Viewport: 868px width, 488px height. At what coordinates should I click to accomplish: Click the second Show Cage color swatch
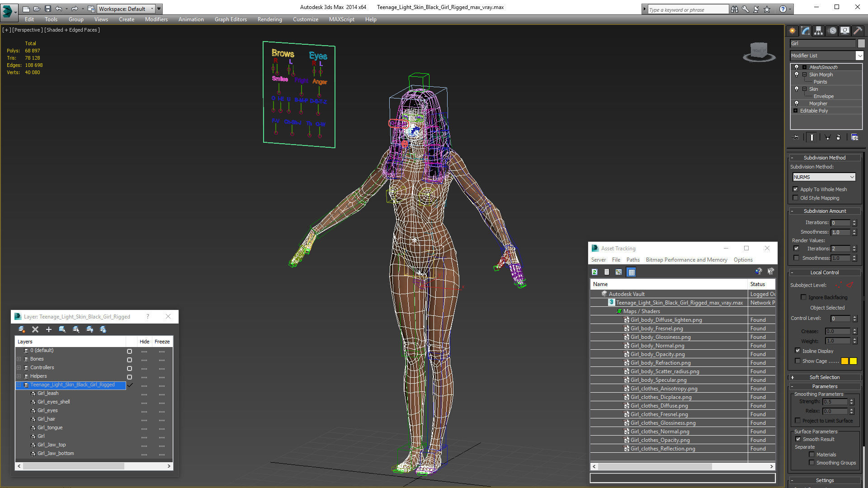point(853,361)
